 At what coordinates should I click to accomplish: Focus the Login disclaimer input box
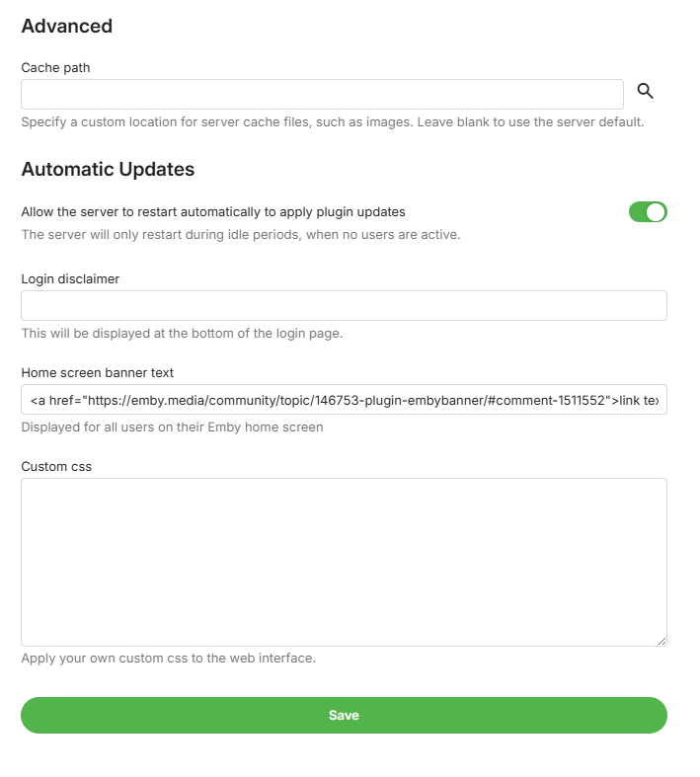point(344,306)
